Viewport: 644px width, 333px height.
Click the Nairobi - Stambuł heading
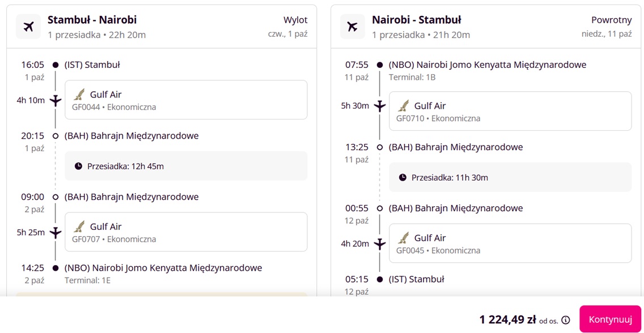point(417,20)
